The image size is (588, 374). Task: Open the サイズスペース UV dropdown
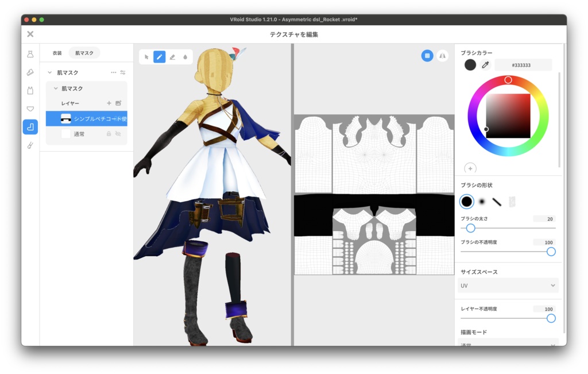[508, 285]
